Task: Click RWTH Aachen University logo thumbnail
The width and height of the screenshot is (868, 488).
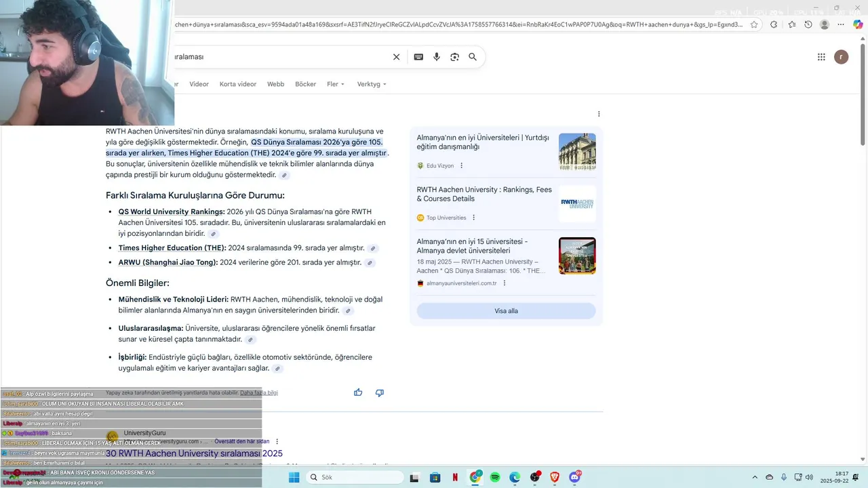Action: coord(577,203)
